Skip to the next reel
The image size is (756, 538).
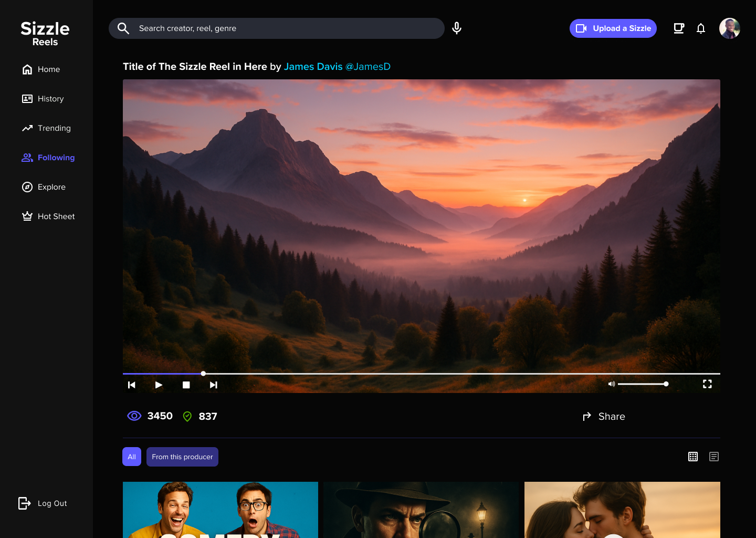point(213,385)
